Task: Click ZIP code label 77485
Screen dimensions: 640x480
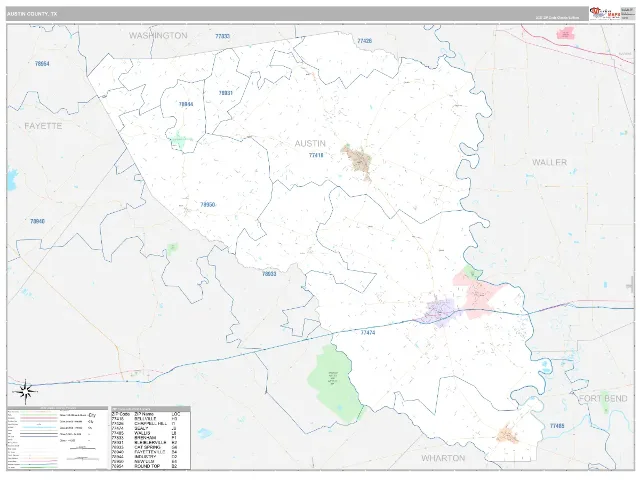Action: 557,426
